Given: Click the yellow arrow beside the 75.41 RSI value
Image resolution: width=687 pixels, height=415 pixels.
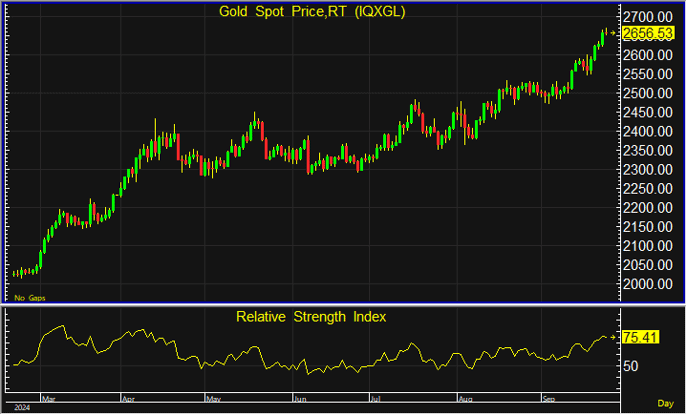Looking at the screenshot, I should pyautogui.click(x=613, y=337).
